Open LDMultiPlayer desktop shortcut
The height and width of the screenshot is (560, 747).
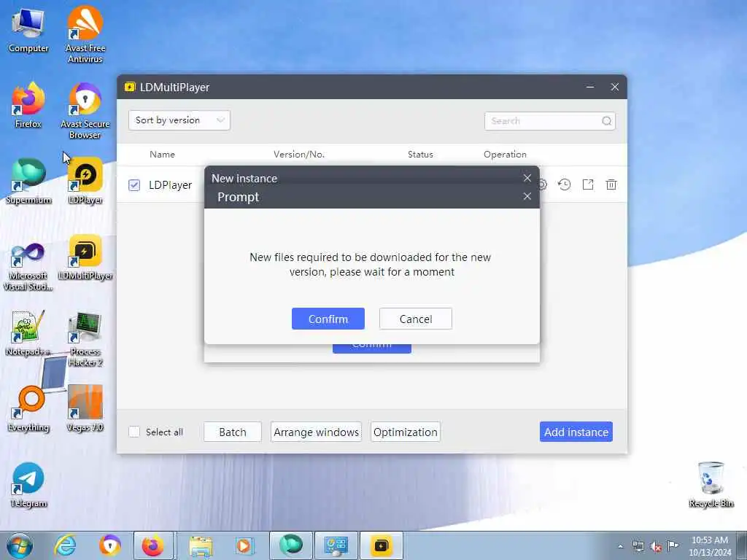tap(85, 258)
